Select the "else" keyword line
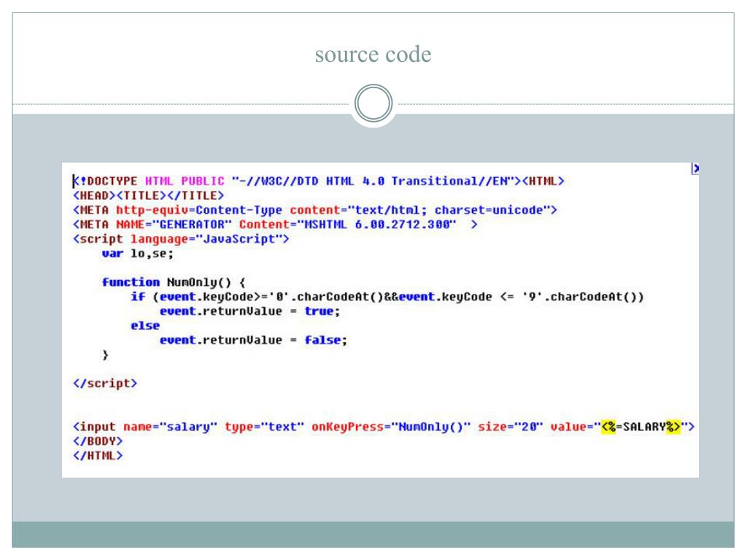Screen dimensions: 747x560 coord(145,326)
